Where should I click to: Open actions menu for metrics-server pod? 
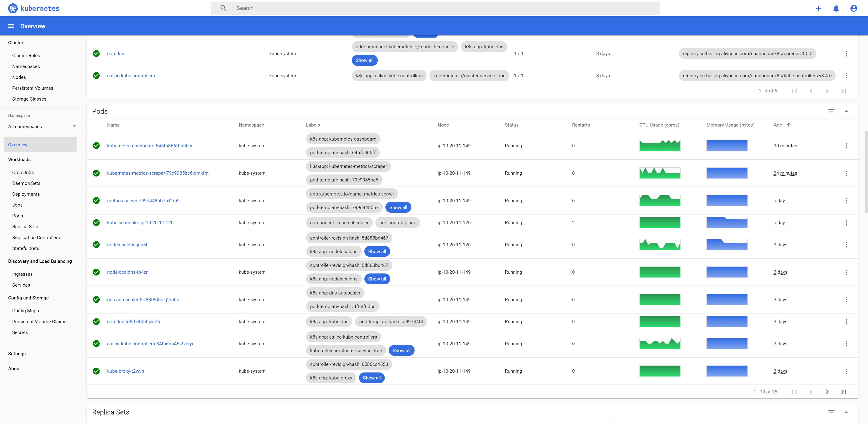pos(846,200)
